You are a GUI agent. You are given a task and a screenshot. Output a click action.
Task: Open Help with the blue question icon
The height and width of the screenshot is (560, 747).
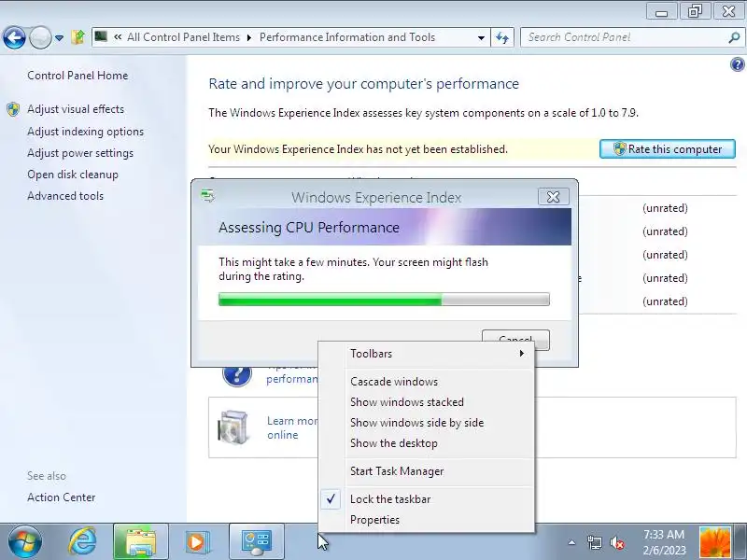[737, 64]
